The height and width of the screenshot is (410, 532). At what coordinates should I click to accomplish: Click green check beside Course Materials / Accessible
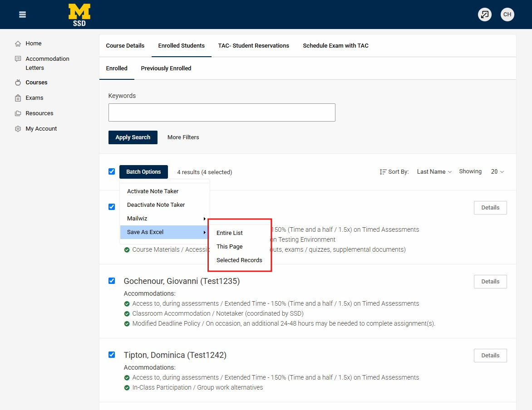(127, 250)
